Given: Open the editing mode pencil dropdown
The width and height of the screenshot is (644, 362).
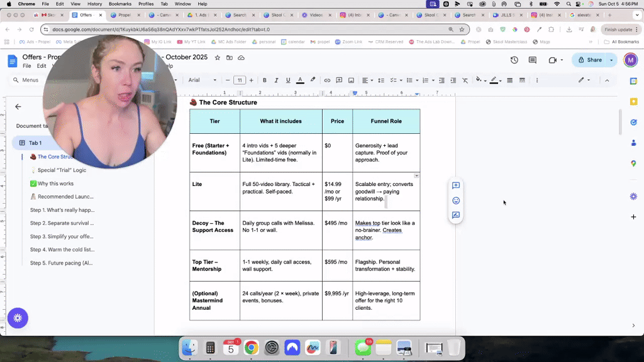Looking at the screenshot, I should pos(584,80).
